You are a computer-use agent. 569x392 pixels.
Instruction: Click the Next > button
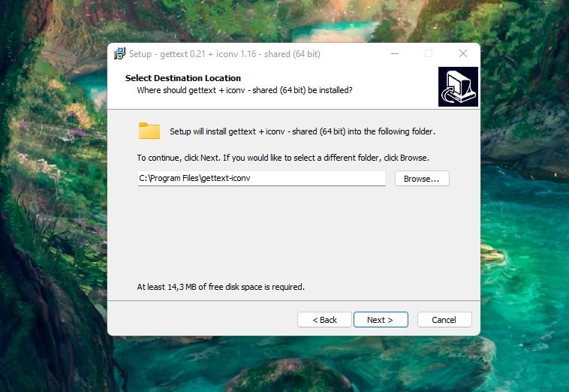tap(381, 320)
